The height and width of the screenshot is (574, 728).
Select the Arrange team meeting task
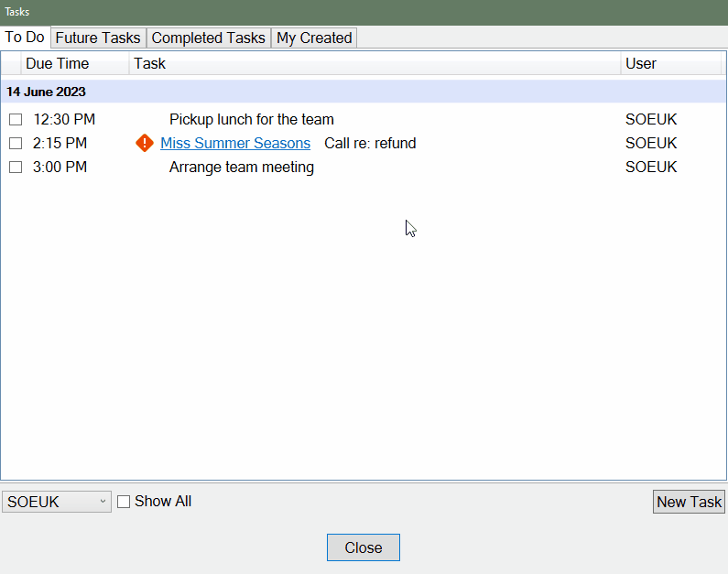[242, 167]
